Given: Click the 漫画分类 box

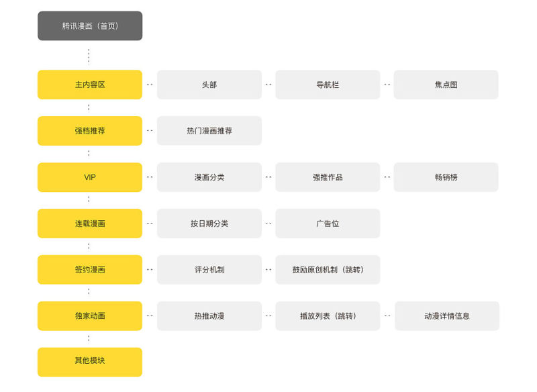Looking at the screenshot, I should 209,177.
